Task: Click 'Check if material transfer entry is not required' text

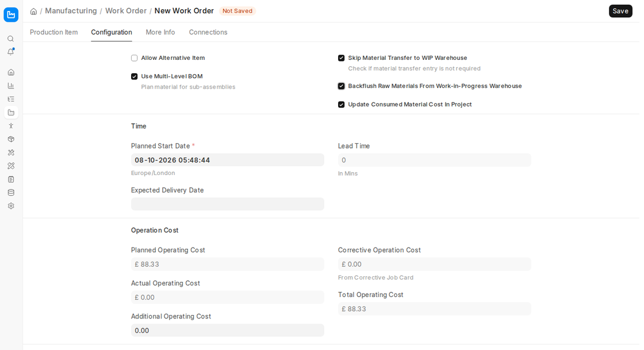Action: click(x=415, y=69)
